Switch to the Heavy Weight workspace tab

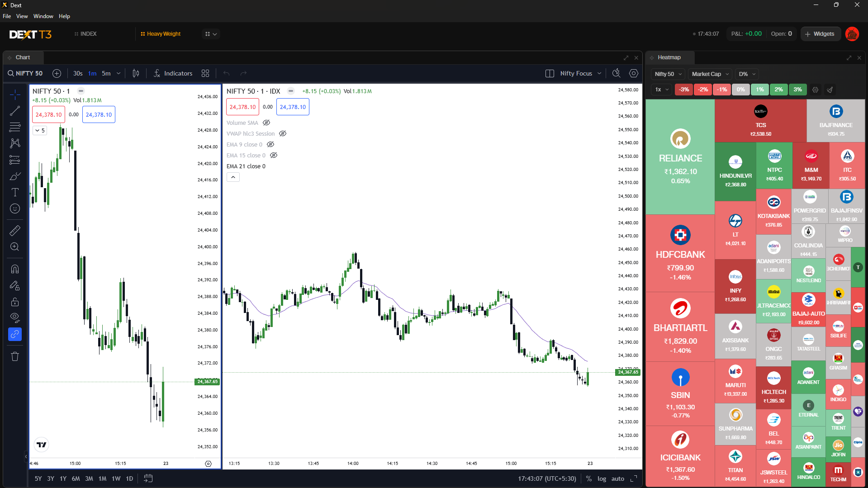[x=161, y=34]
